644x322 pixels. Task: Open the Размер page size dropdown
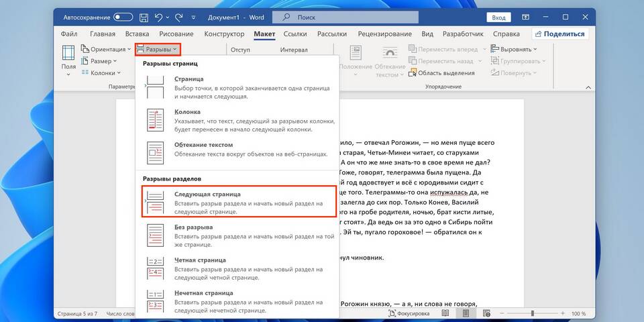101,61
